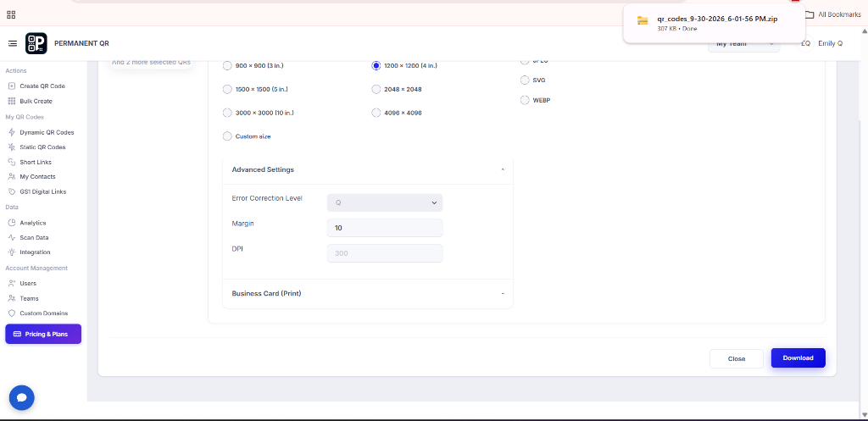Choose the WEBP format radio button
The image size is (868, 421).
coord(525,100)
